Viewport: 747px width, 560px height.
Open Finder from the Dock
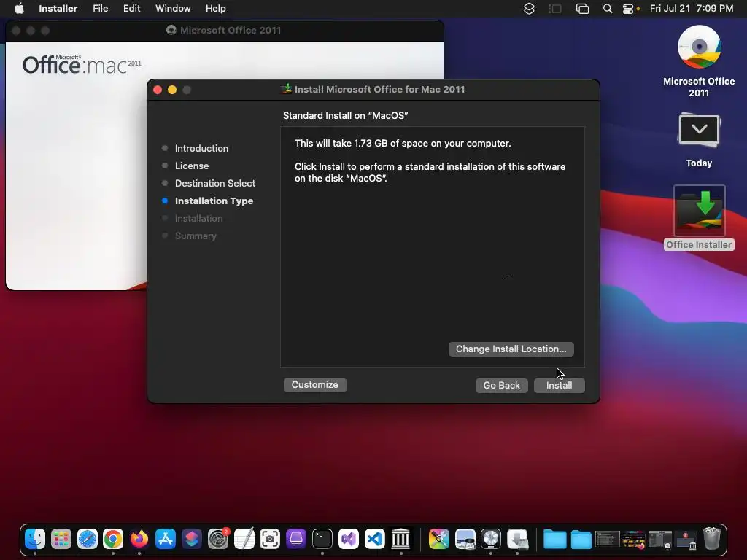[x=35, y=539]
